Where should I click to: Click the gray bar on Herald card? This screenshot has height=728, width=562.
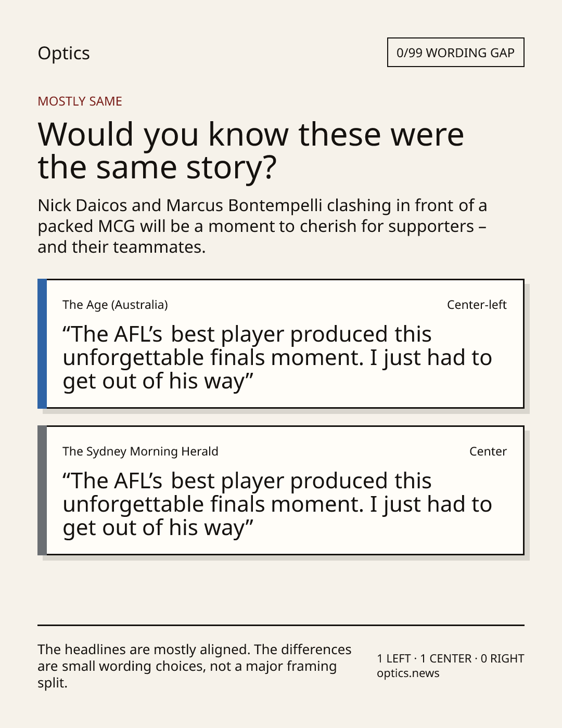[42, 490]
